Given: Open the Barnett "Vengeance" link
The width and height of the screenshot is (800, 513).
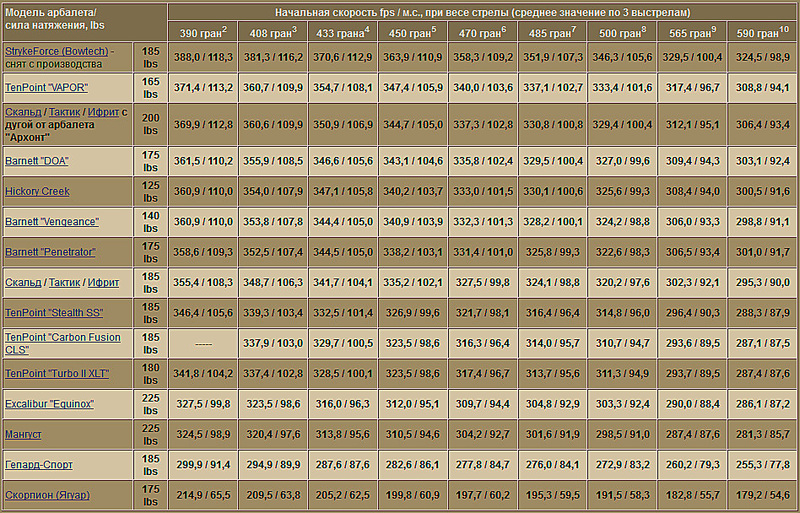Looking at the screenshot, I should [52, 222].
